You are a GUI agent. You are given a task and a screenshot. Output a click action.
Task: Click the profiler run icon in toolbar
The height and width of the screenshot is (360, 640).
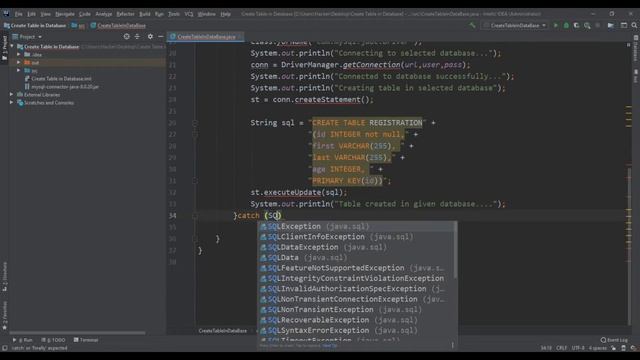tap(587, 25)
